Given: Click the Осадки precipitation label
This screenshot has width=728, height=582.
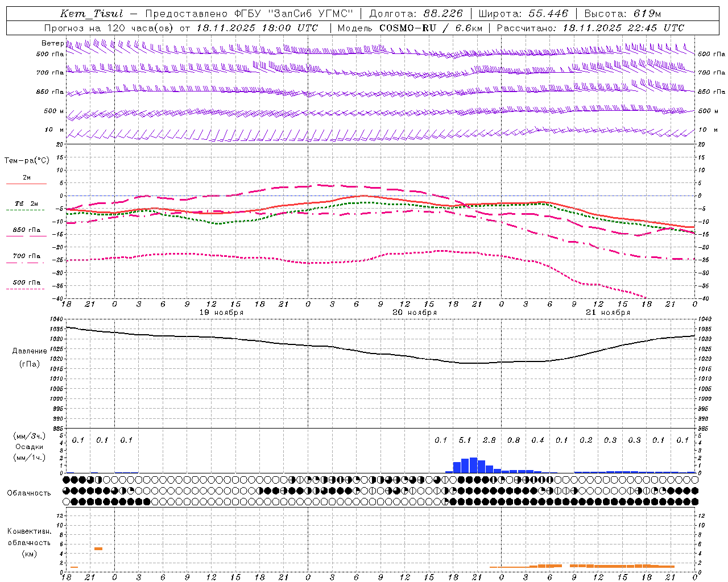Looking at the screenshot, I should (30, 447).
